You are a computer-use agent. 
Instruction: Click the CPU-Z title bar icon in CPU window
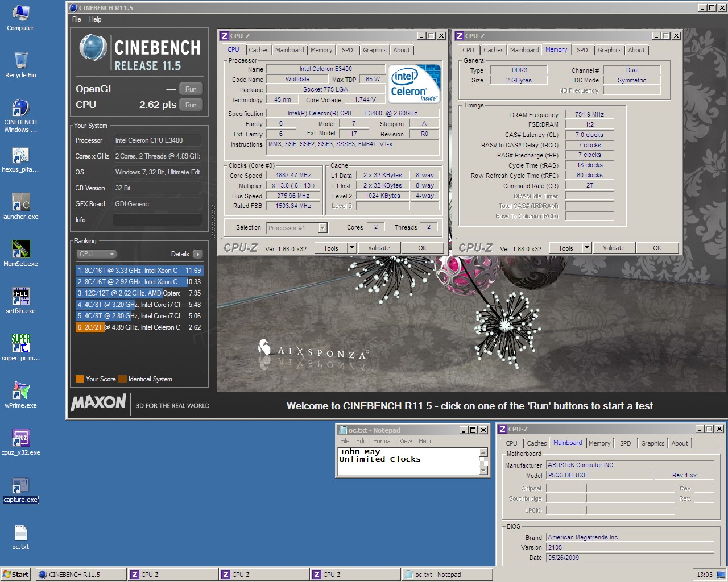click(x=225, y=36)
